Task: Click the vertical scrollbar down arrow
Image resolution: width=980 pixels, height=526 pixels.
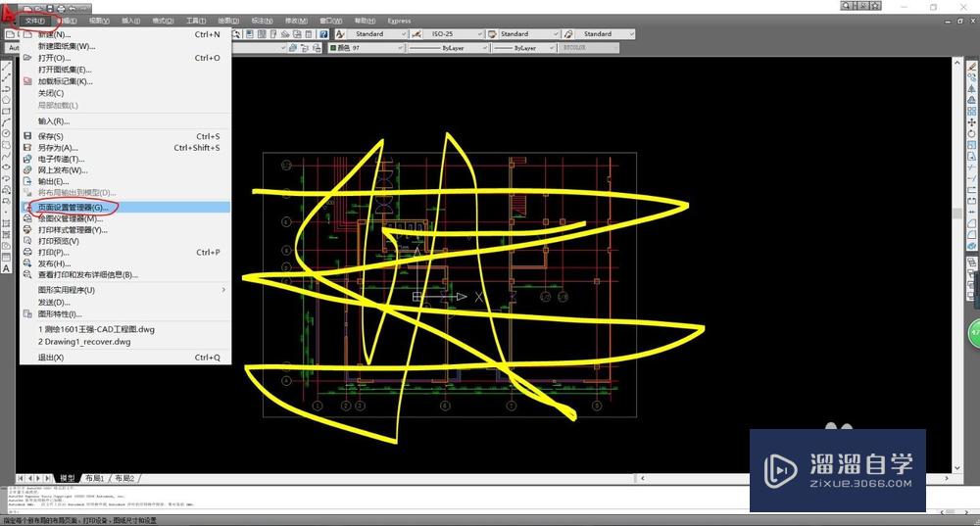Action: (956, 467)
